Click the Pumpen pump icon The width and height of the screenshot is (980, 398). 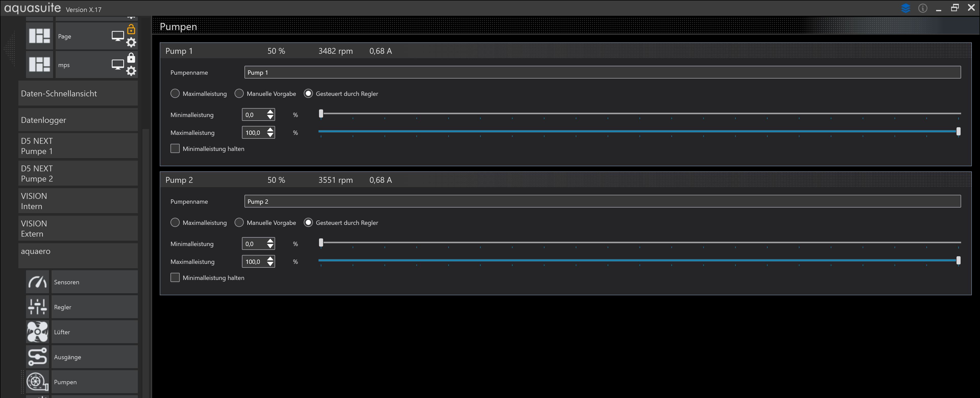[38, 382]
